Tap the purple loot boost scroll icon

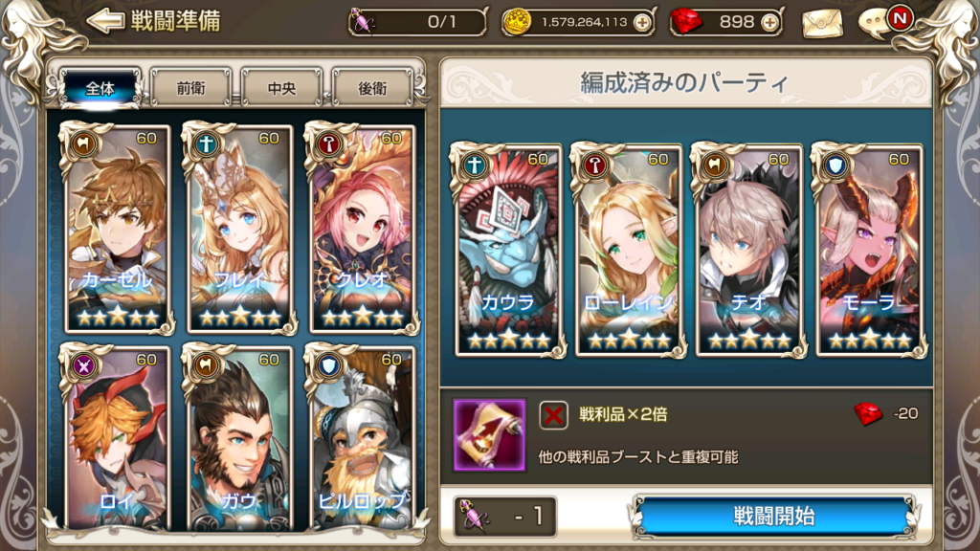(x=489, y=435)
